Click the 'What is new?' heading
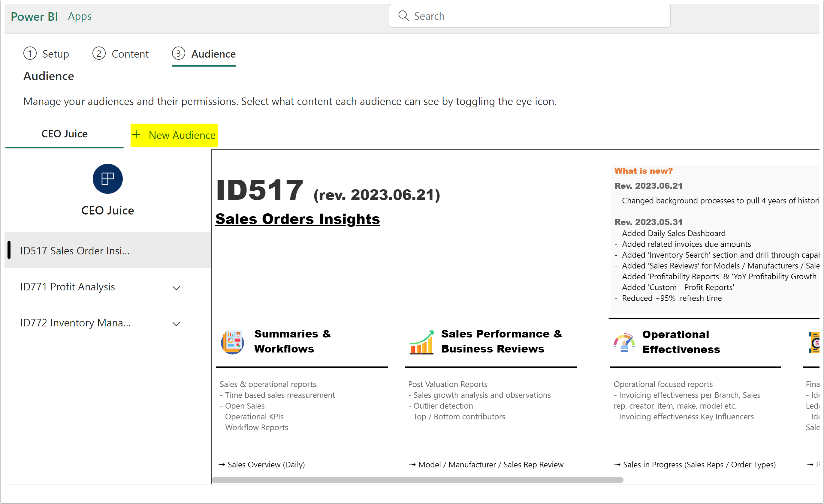 tap(643, 171)
